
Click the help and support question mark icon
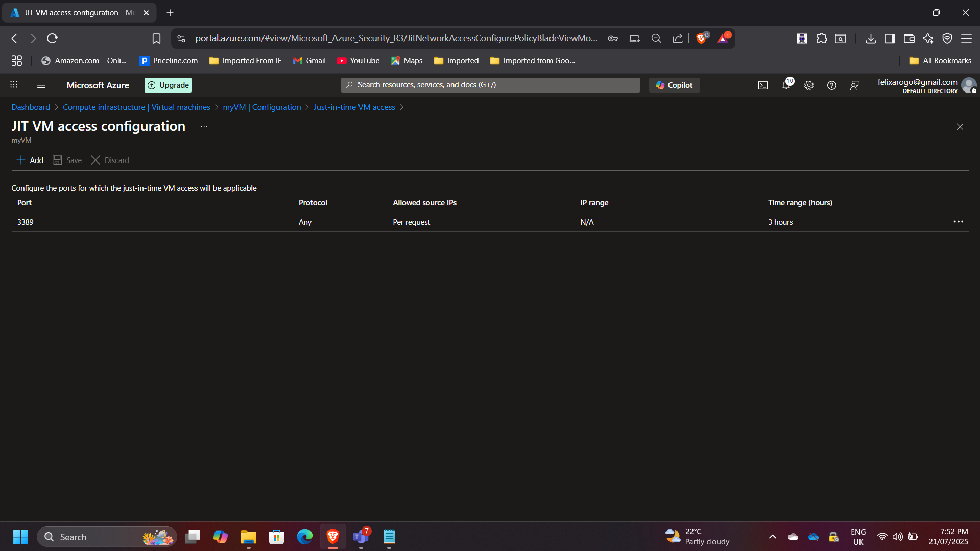[832, 85]
